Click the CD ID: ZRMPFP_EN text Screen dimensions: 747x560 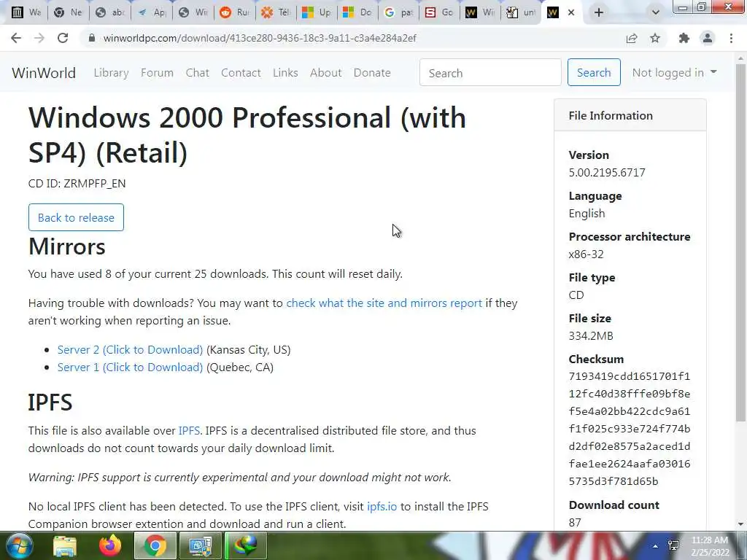point(77,183)
